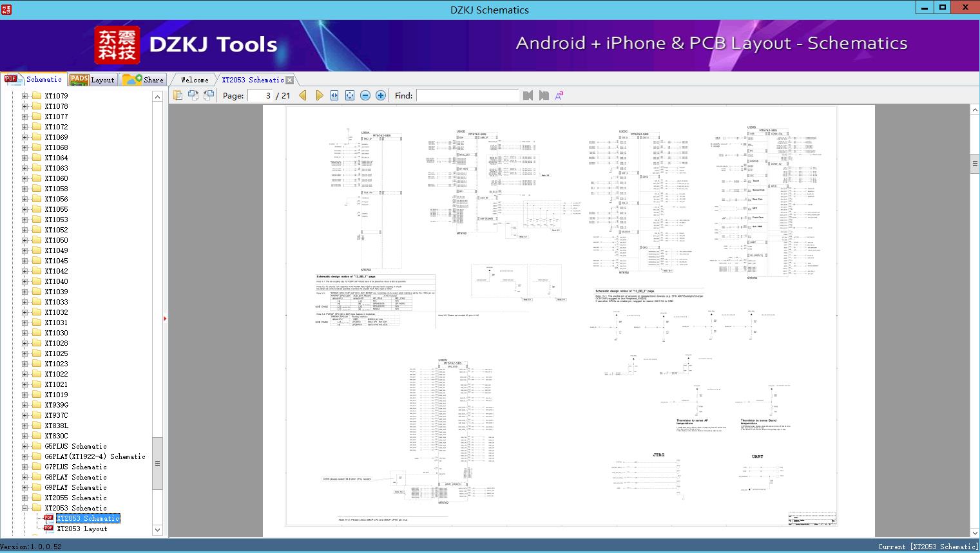Expand the XT1078 folder
This screenshot has height=553, width=980.
(x=25, y=106)
